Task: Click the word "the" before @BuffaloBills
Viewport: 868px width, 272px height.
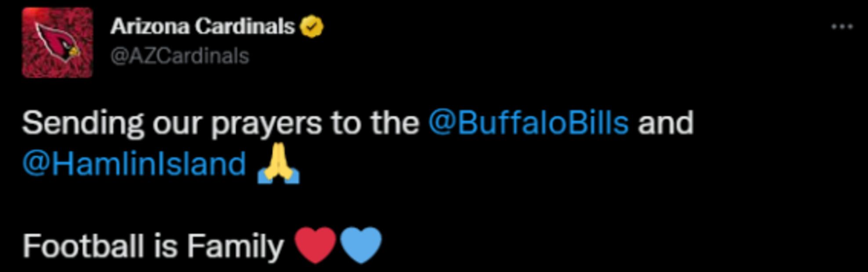Action: tap(395, 123)
